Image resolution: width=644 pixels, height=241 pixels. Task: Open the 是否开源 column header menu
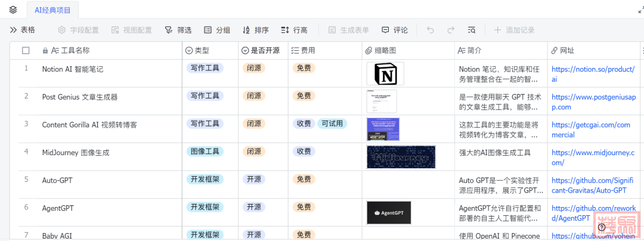tap(264, 51)
